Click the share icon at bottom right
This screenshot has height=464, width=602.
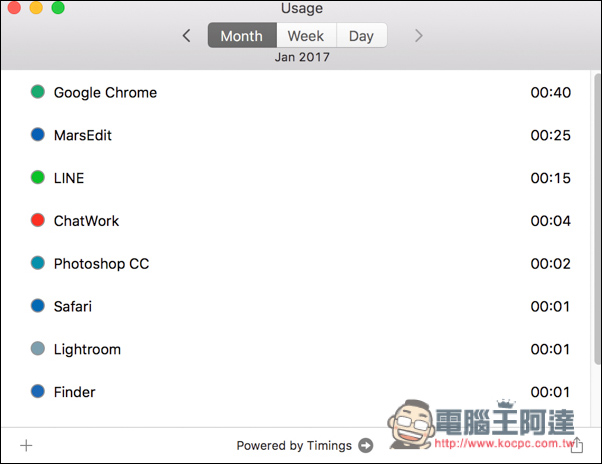click(577, 445)
